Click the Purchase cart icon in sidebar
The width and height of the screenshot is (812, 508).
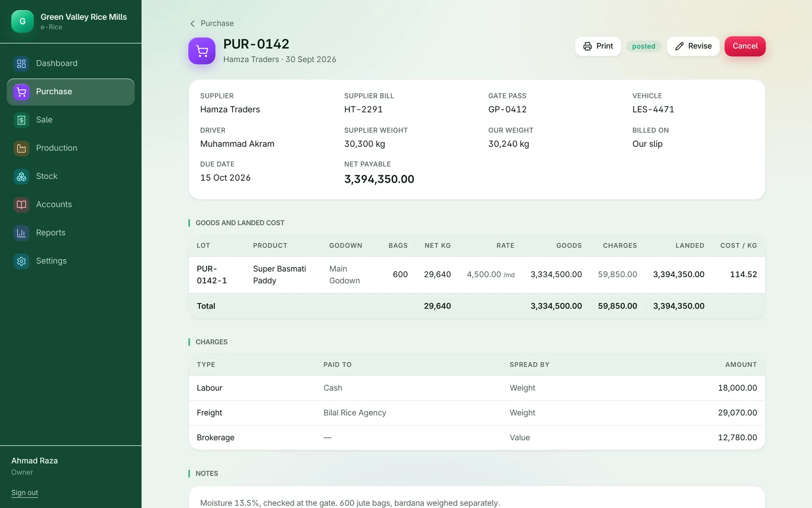(x=22, y=92)
